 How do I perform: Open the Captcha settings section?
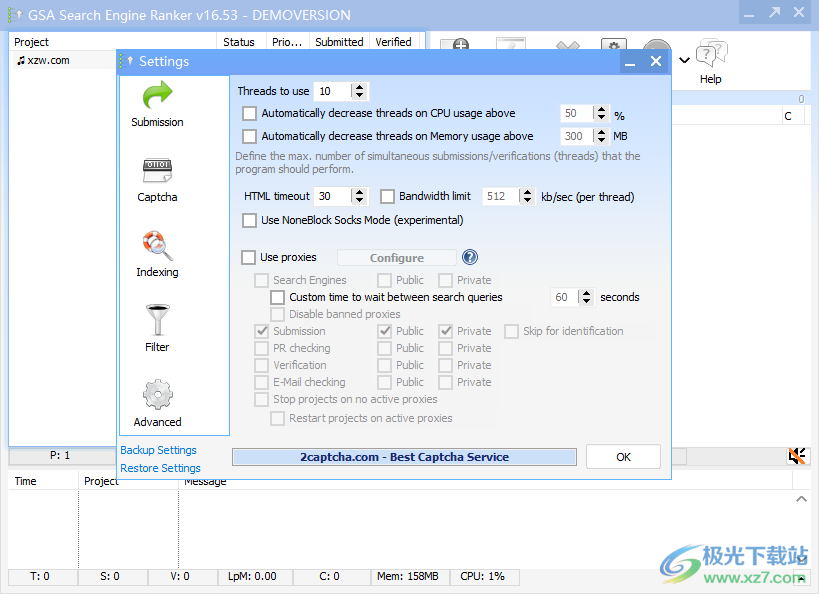tap(157, 180)
